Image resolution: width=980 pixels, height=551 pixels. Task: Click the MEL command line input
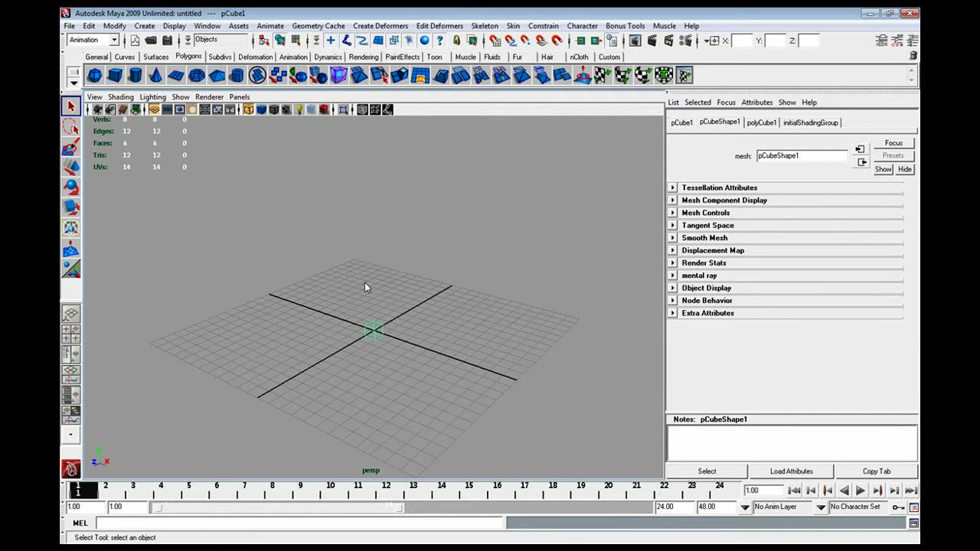click(x=299, y=523)
